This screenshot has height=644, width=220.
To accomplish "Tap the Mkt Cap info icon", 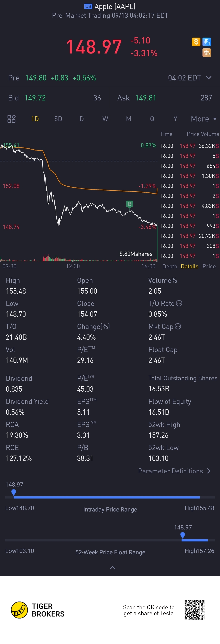I will [178, 326].
